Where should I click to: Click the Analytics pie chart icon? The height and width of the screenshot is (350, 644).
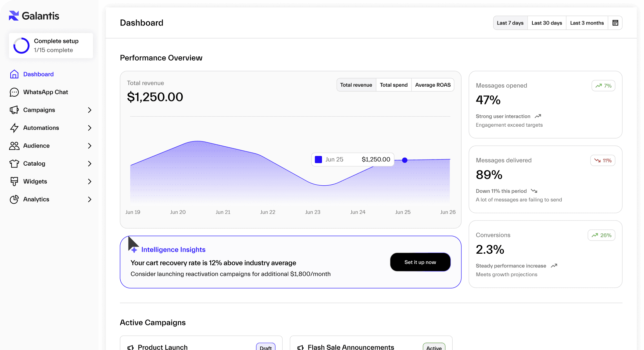(x=14, y=199)
